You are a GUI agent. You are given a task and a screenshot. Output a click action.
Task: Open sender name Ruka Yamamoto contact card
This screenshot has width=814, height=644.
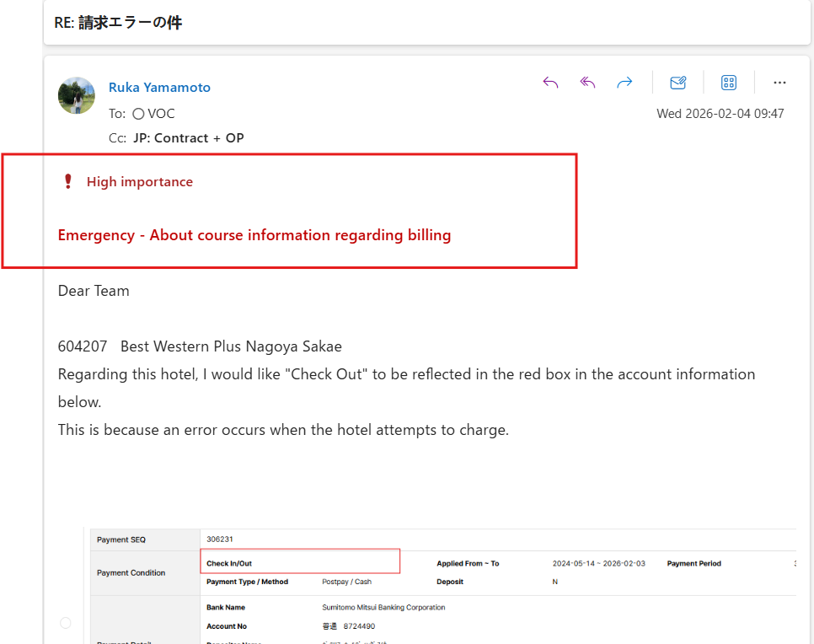159,88
